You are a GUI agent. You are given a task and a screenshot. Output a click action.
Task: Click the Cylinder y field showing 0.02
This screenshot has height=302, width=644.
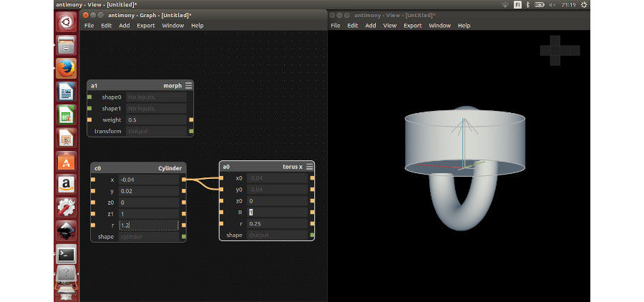(149, 191)
